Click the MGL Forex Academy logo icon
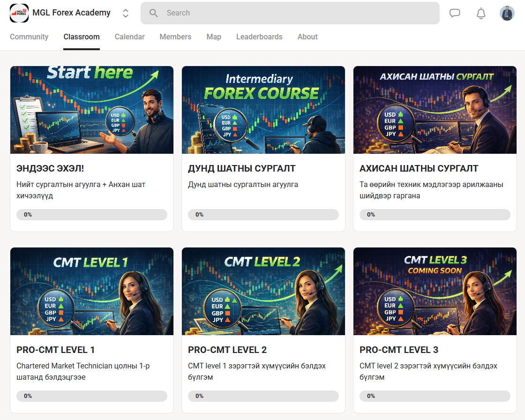 [19, 13]
